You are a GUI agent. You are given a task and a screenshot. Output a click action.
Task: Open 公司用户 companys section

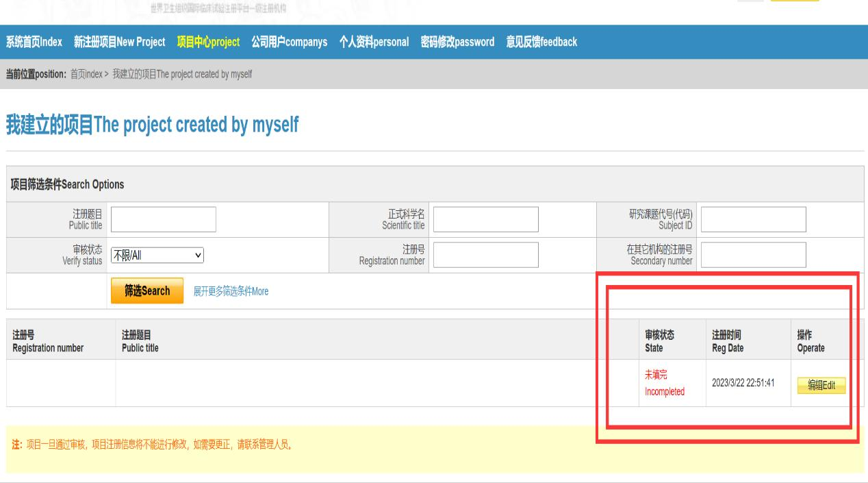[x=290, y=42]
